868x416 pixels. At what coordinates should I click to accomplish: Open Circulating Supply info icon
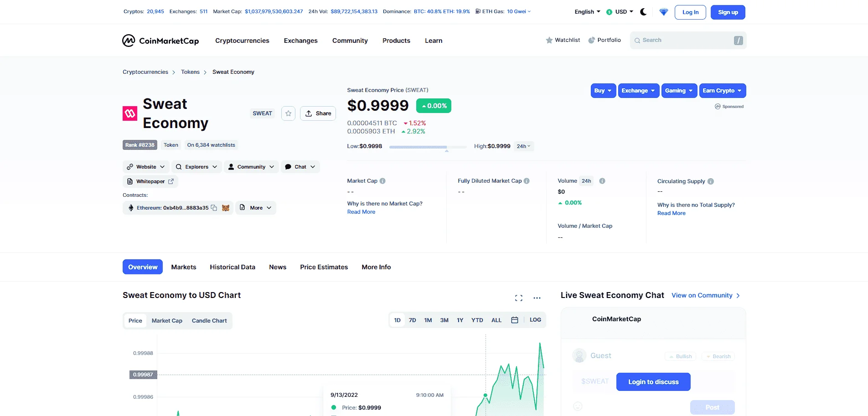coord(711,181)
